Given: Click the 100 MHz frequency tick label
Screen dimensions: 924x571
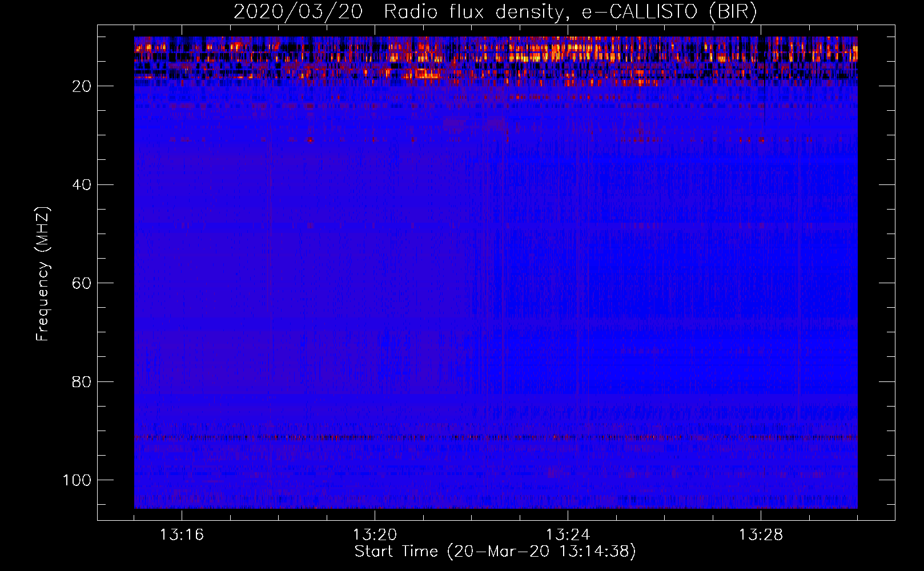Looking at the screenshot, I should pos(77,480).
